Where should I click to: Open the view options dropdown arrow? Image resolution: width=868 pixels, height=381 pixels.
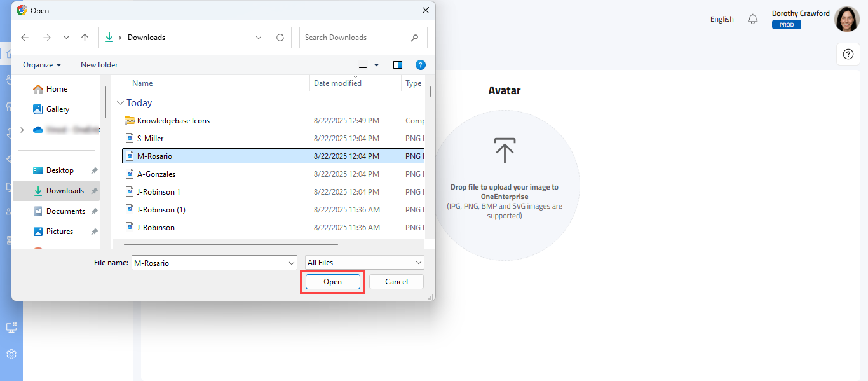pos(376,65)
